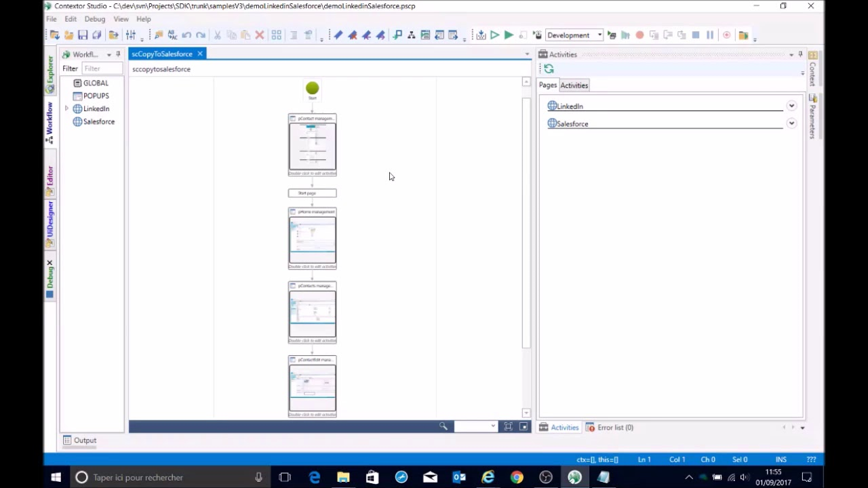
Task: Click the fit-to-screen icon below workflow
Action: [508, 426]
